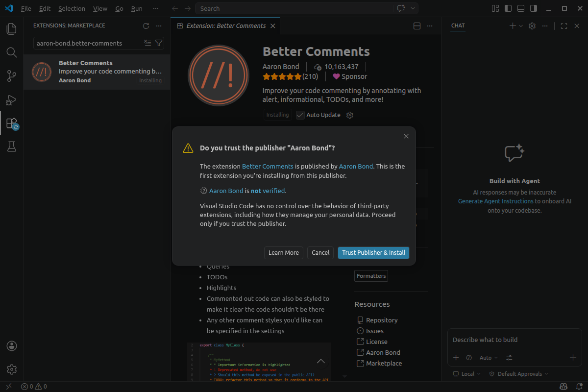The height and width of the screenshot is (392, 588).
Task: Toggle bottom panel visibility
Action: coord(521,8)
